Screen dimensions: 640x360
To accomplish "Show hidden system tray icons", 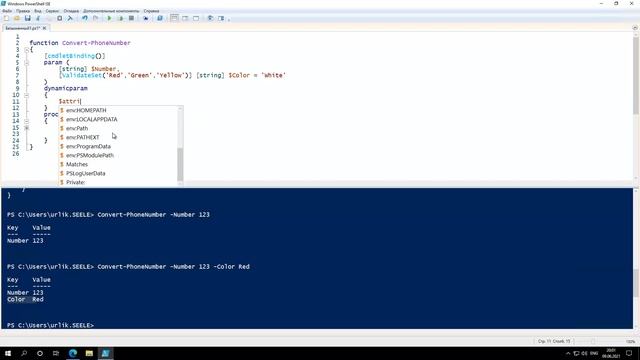I will point(568,353).
